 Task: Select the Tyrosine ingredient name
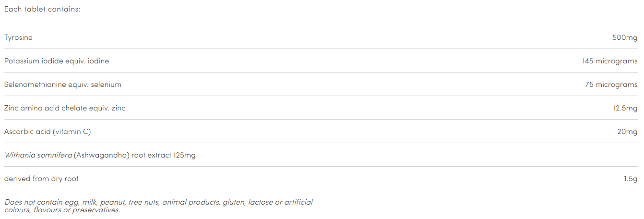click(18, 37)
